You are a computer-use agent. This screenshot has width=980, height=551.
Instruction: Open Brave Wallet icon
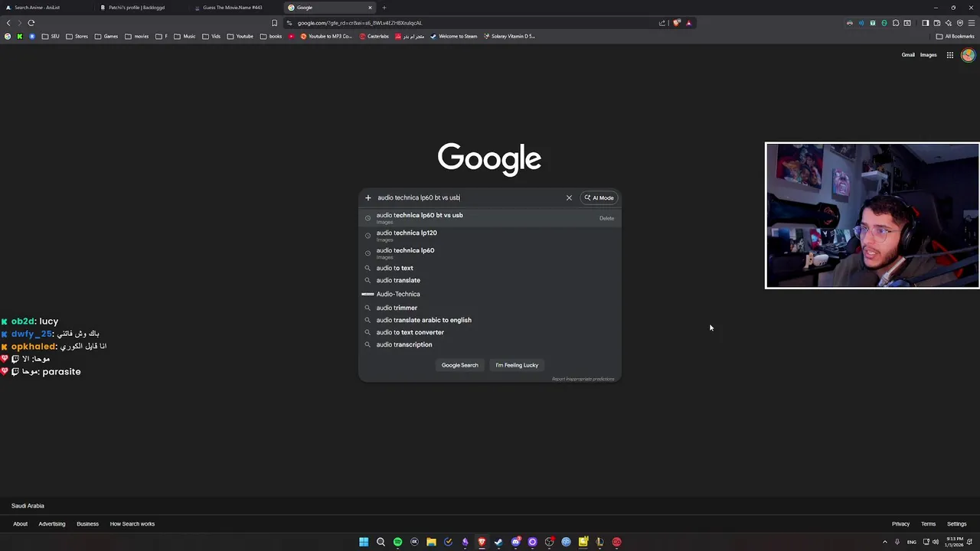(936, 23)
